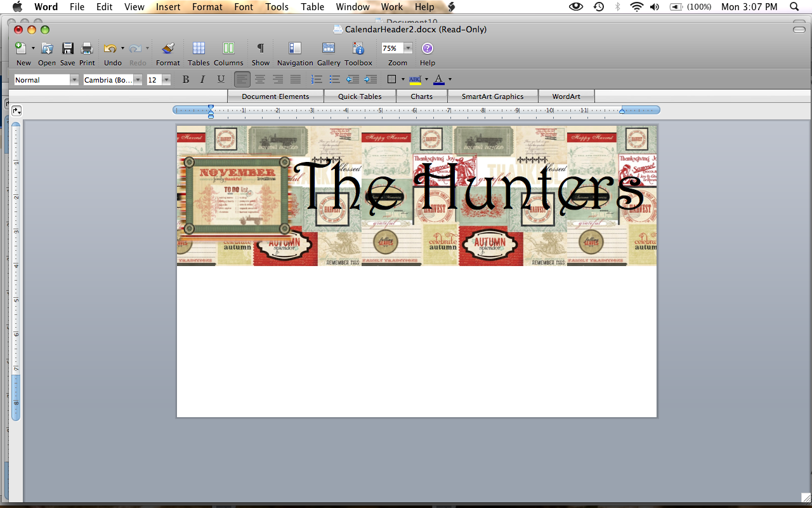Click the increase indent icon
The width and height of the screenshot is (812, 508).
pyautogui.click(x=370, y=79)
